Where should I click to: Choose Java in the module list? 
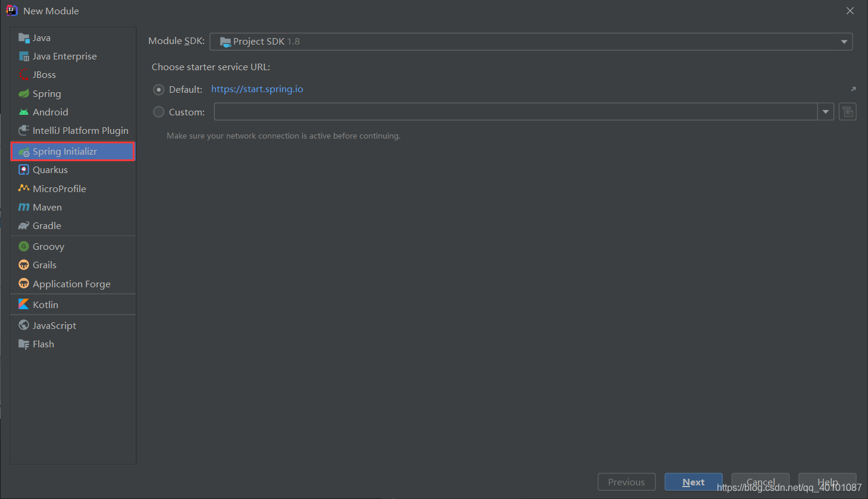(73, 38)
